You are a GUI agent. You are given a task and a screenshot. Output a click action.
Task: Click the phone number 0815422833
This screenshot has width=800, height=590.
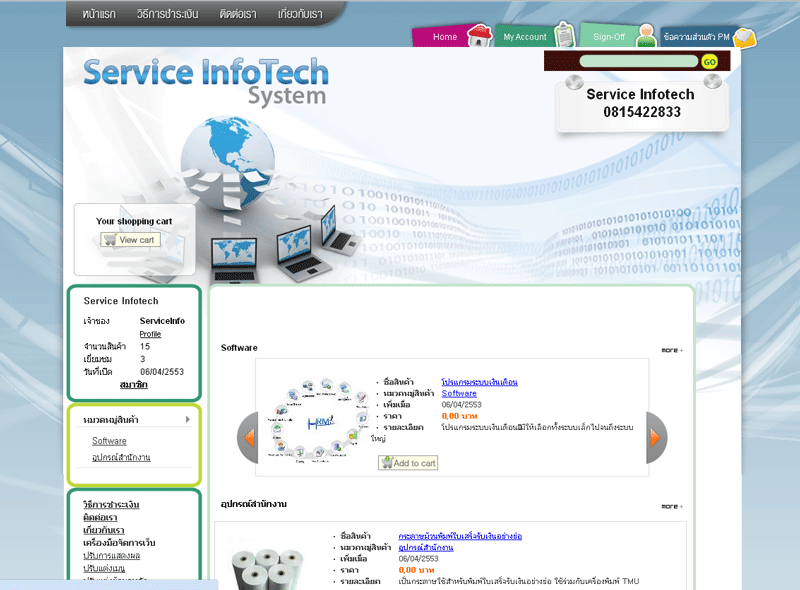click(642, 112)
